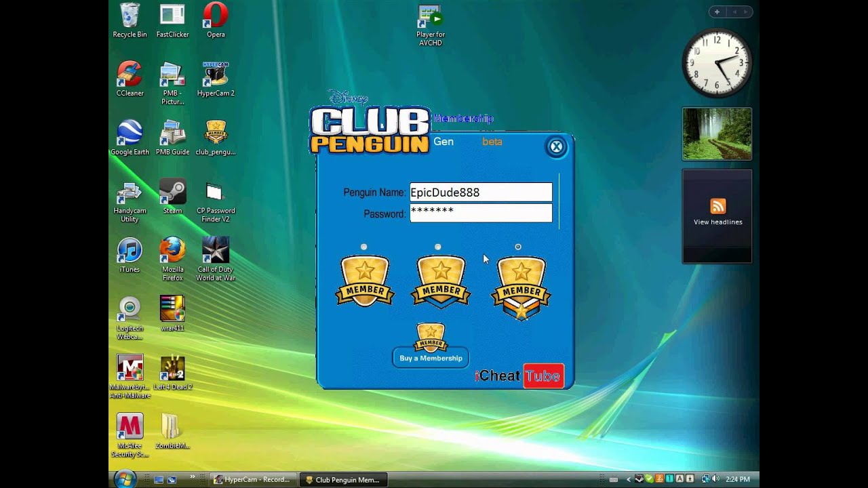
Task: Show hidden system tray icons arrow
Action: coord(629,479)
